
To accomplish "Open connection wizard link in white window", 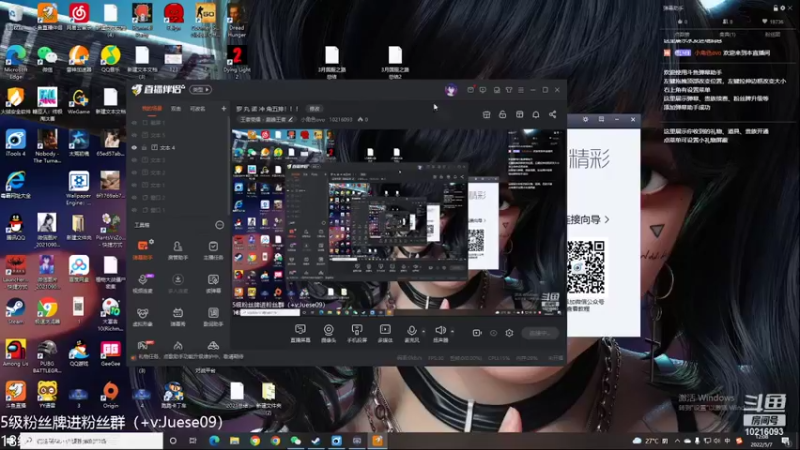I will pos(588,219).
